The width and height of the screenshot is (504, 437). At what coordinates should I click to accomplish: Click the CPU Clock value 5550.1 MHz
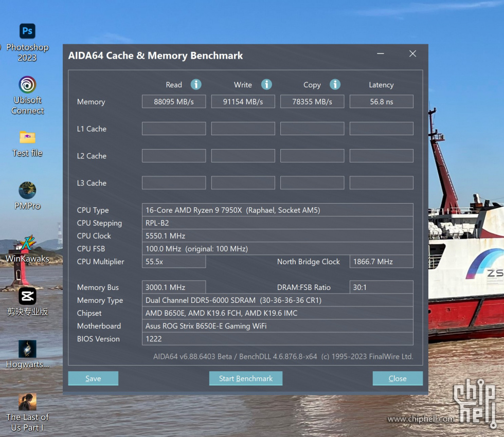pos(278,235)
